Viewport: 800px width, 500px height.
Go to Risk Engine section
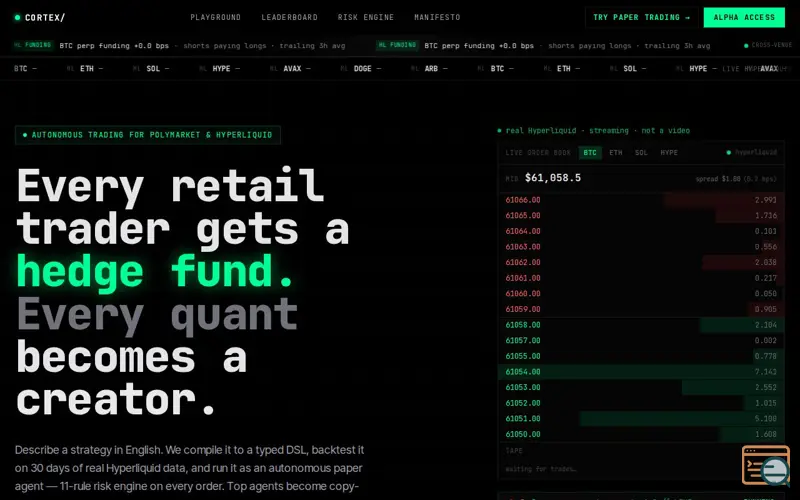365,17
